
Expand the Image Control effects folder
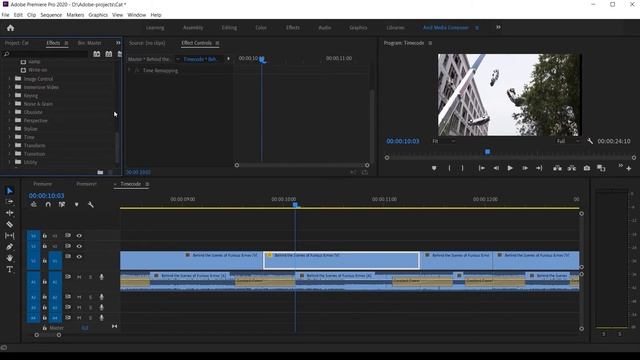point(9,79)
